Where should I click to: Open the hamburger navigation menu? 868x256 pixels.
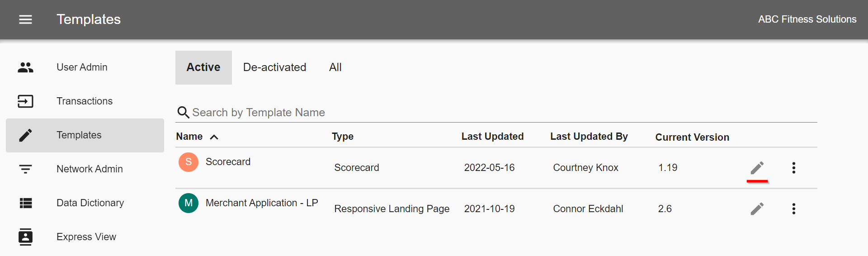(25, 19)
